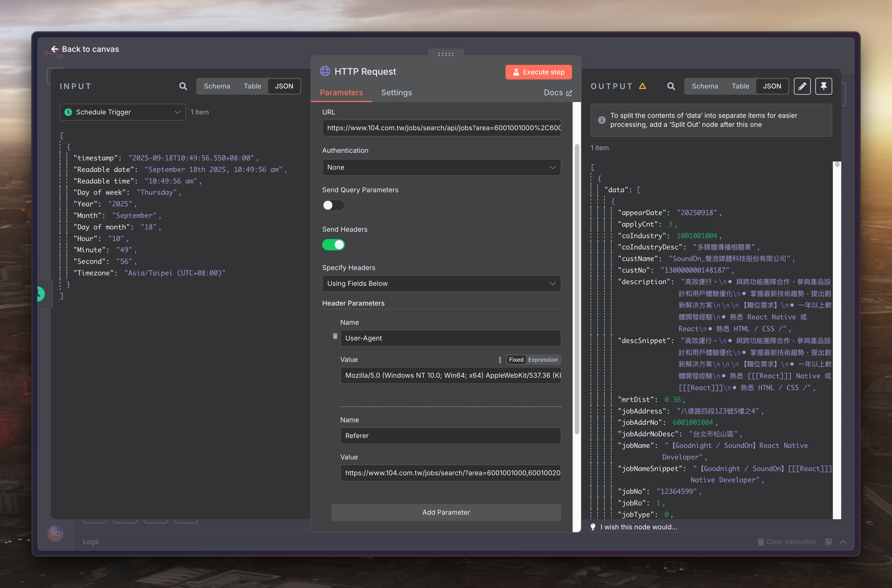Click the output warning triangle icon
The width and height of the screenshot is (892, 588).
coord(642,86)
